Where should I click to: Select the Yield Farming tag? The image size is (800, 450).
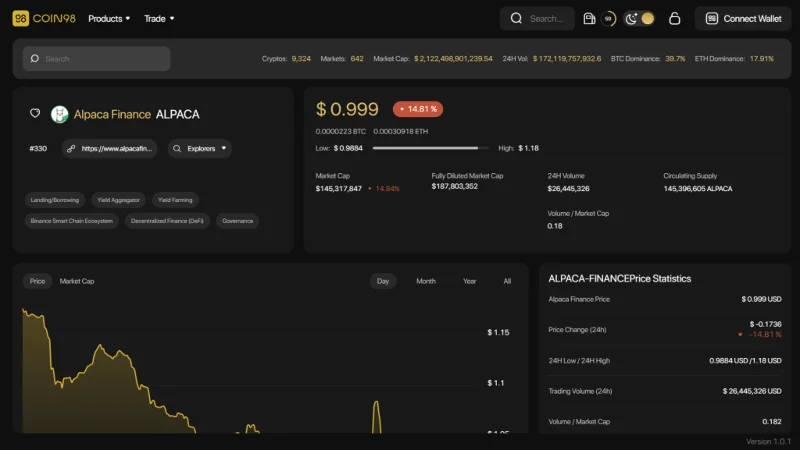click(175, 200)
